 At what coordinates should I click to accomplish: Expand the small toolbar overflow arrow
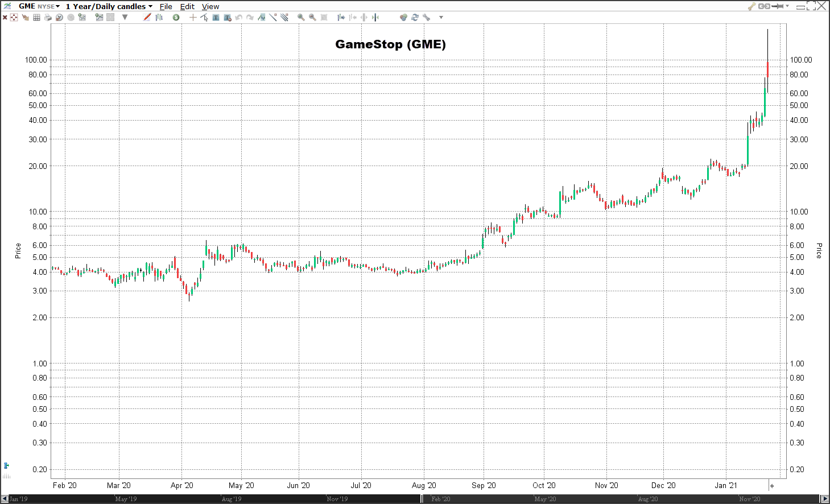(441, 18)
